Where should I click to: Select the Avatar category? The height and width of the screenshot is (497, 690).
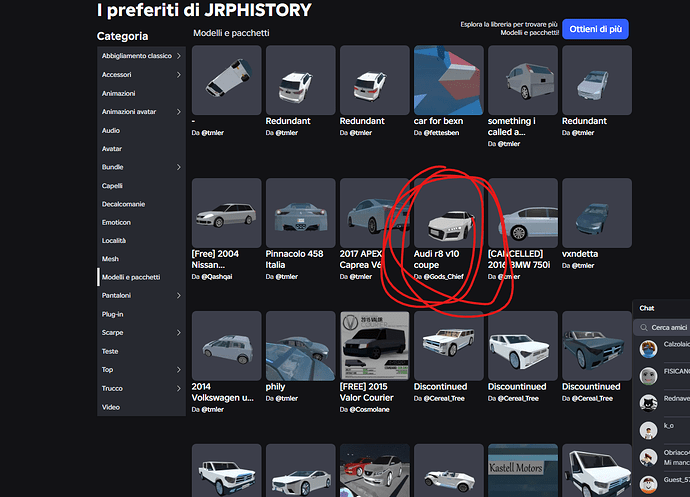[x=141, y=149]
